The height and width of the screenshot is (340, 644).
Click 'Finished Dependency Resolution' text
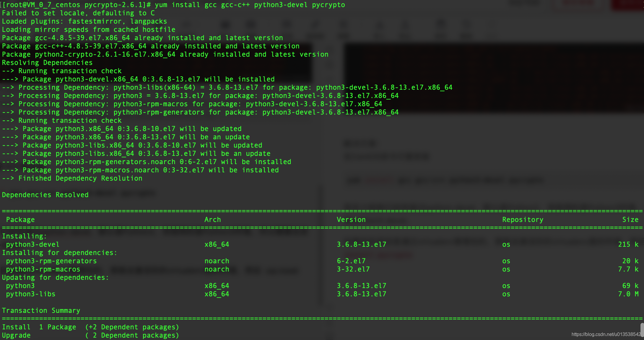pos(80,179)
